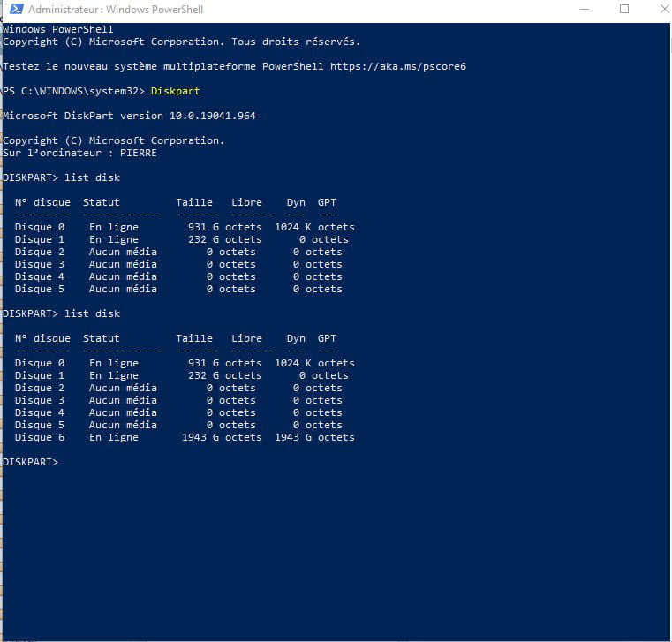
Task: Click 'Statut' column header in the second listing
Action: click(101, 338)
